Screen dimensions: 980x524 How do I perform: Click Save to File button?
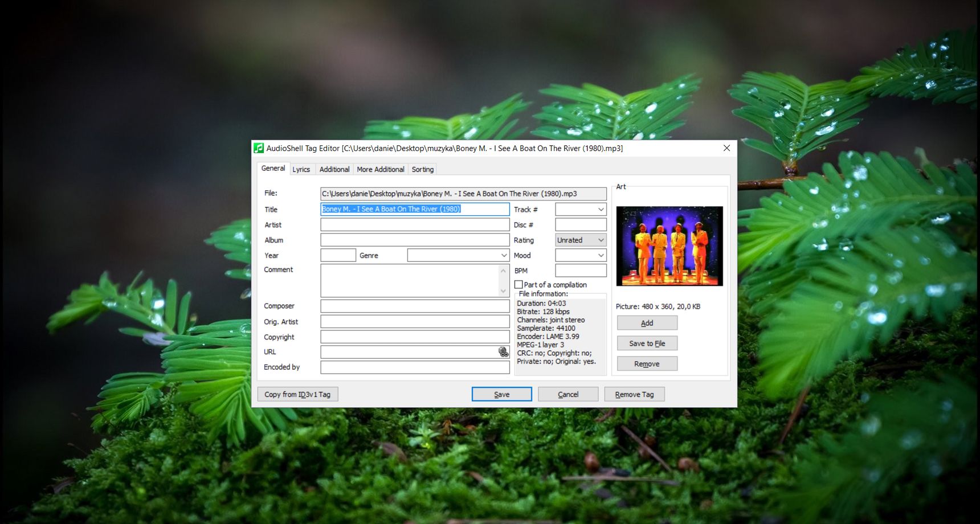point(647,343)
